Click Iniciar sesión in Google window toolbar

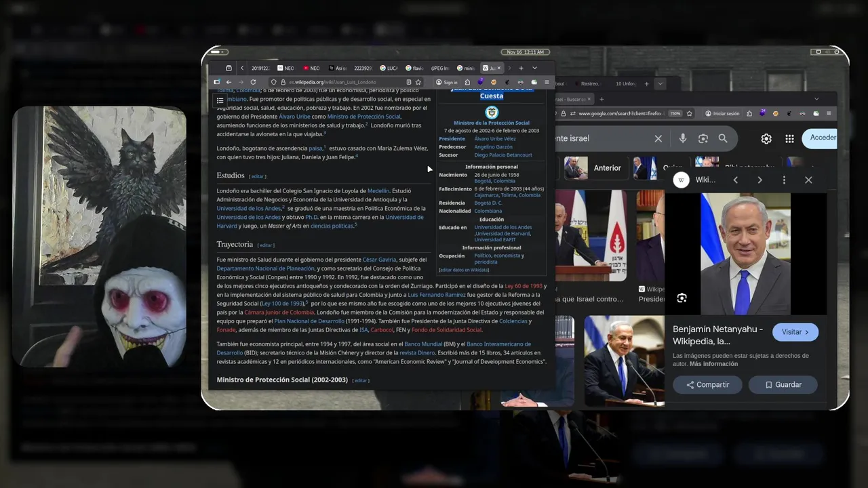point(722,114)
